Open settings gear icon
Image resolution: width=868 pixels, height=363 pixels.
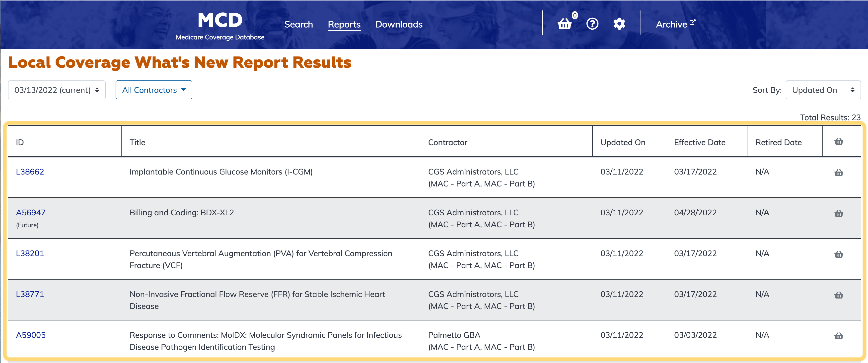click(x=619, y=24)
